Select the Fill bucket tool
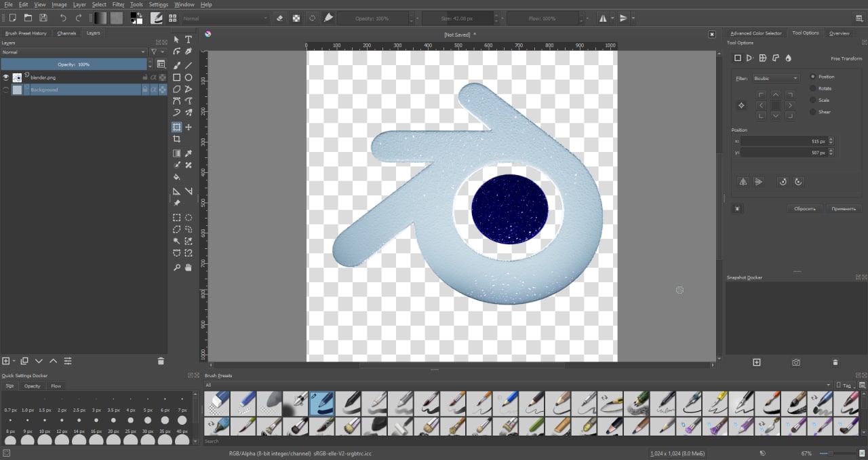 pos(177,177)
